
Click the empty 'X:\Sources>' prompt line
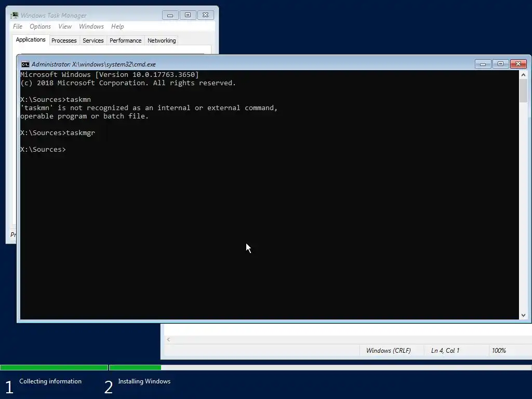point(43,150)
